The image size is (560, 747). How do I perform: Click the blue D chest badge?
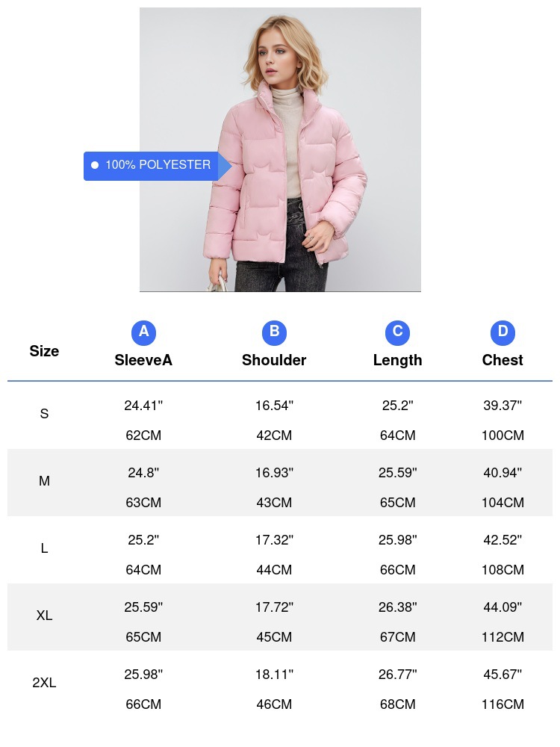click(503, 332)
